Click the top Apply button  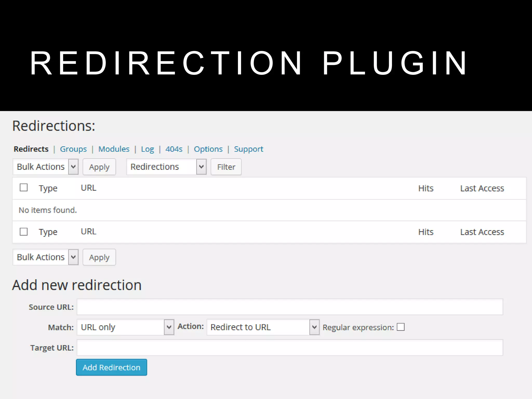click(x=99, y=167)
